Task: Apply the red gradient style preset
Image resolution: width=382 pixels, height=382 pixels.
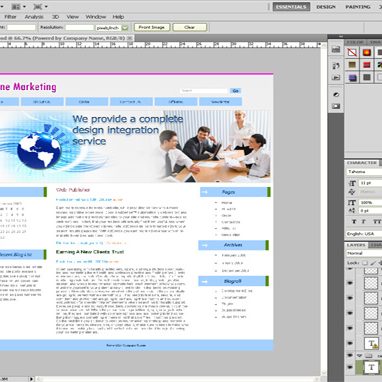Action: pos(367,65)
